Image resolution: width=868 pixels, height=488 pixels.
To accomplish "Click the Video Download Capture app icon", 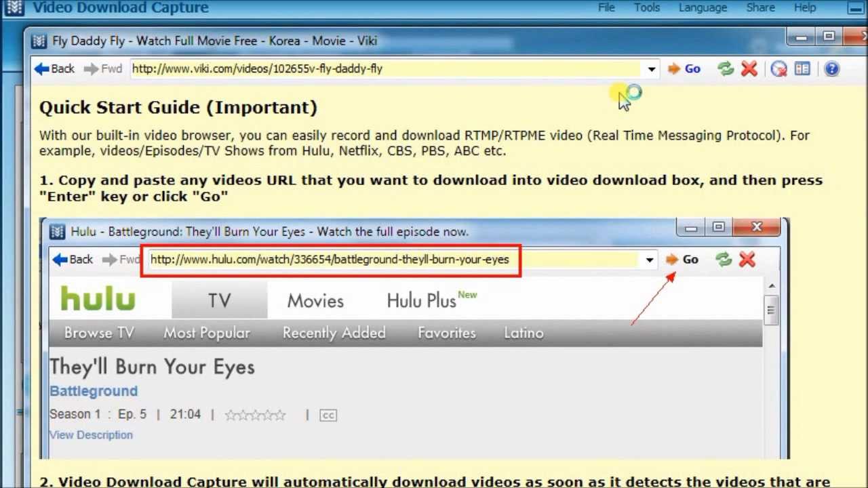I will (x=15, y=7).
